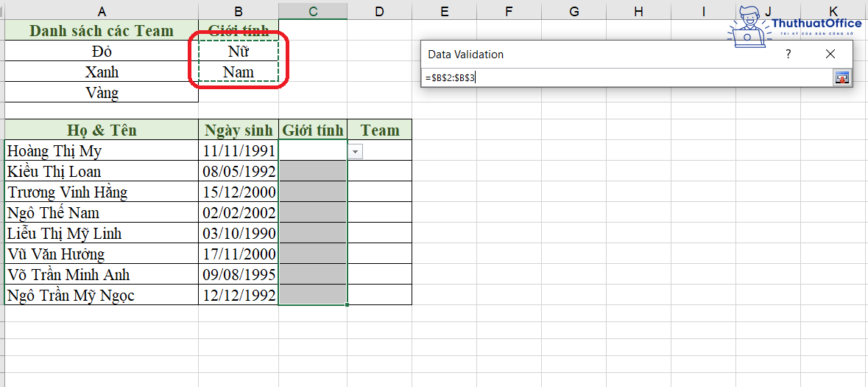868x387 pixels.
Task: Click the 'Danh sách các Team' header cell
Action: (102, 30)
